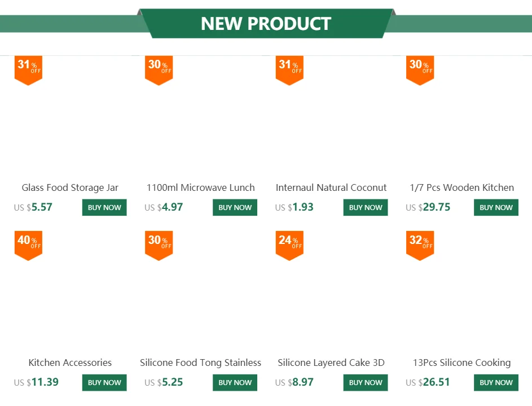Click Buy Now for Silicone Layered Cake 3D
532x406 pixels.
(366, 382)
